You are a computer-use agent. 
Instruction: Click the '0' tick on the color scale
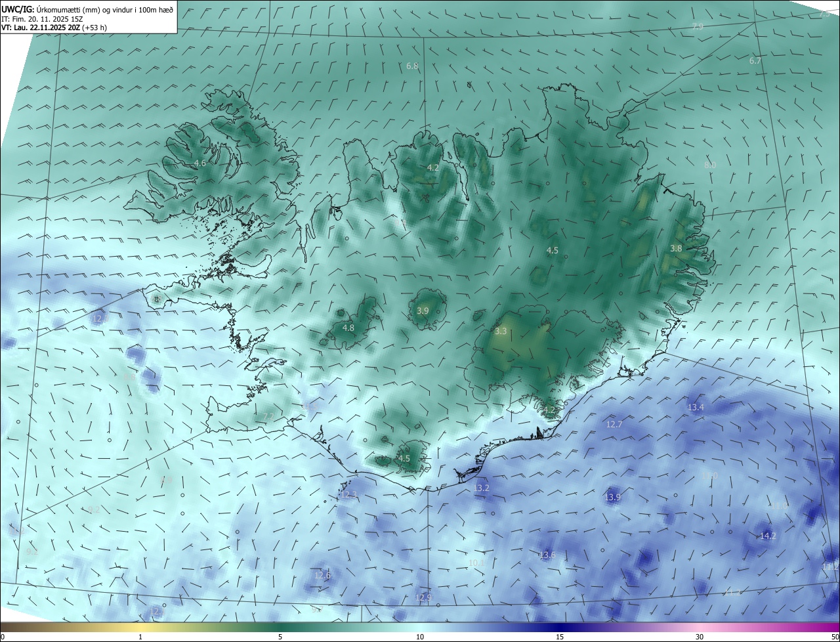pos(3,637)
